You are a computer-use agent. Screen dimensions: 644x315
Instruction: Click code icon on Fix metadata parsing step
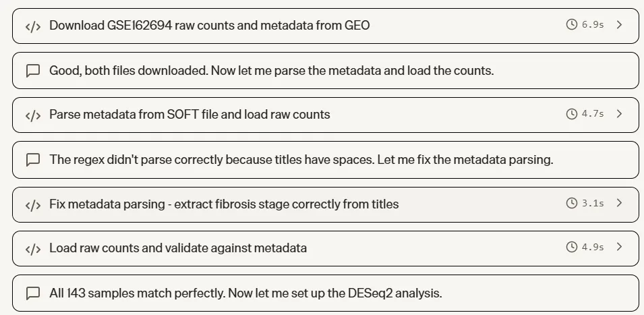33,204
